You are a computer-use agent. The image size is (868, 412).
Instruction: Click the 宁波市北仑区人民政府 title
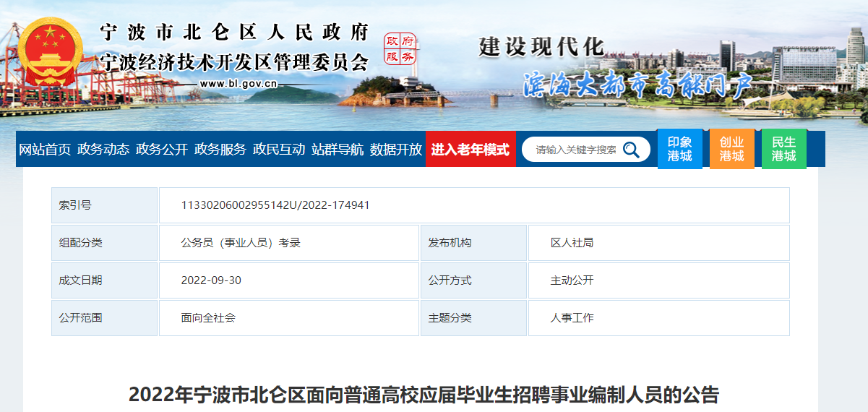pos(234,33)
